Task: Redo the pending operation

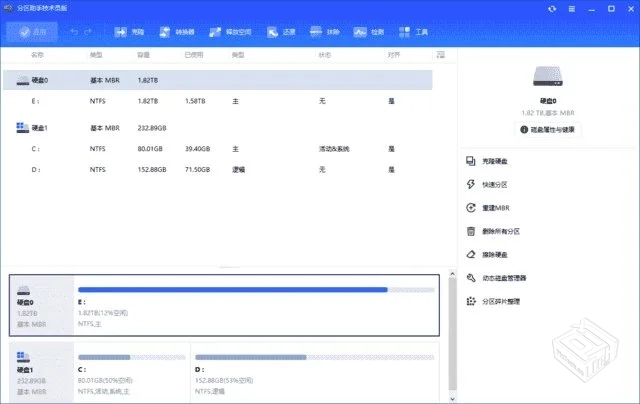Action: coord(88,31)
